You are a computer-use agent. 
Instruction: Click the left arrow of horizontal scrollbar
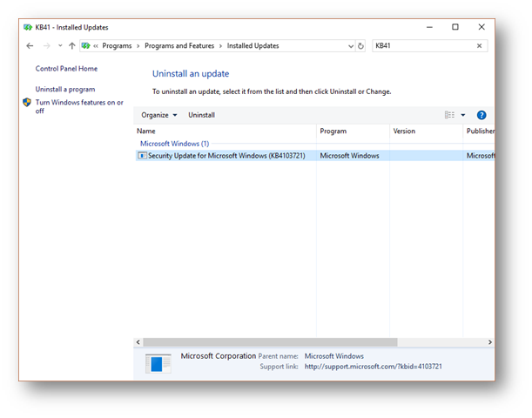pyautogui.click(x=138, y=342)
